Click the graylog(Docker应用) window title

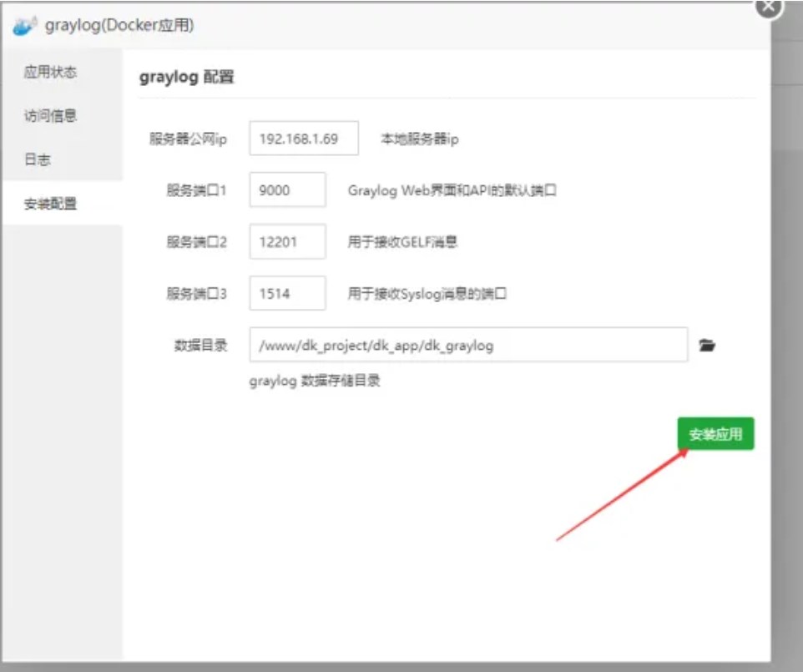coord(119,26)
